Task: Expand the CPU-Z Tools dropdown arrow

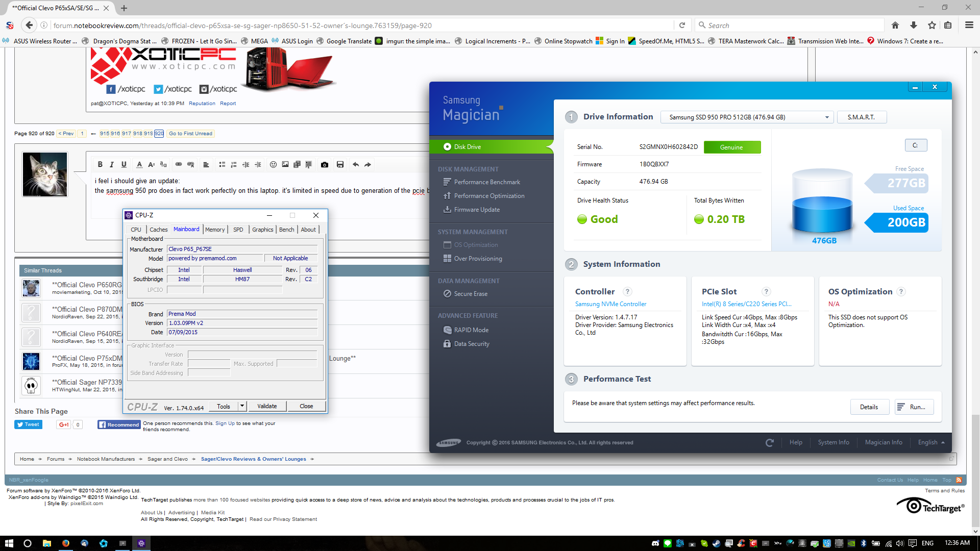Action: pos(242,406)
